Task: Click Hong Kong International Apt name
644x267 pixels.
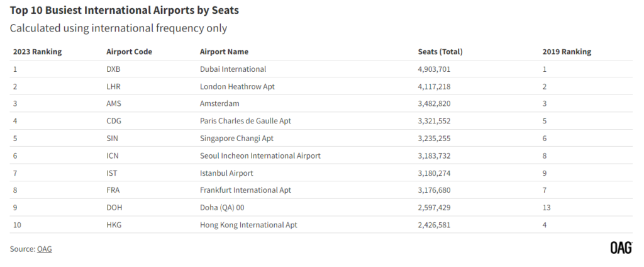Action: [x=248, y=225]
